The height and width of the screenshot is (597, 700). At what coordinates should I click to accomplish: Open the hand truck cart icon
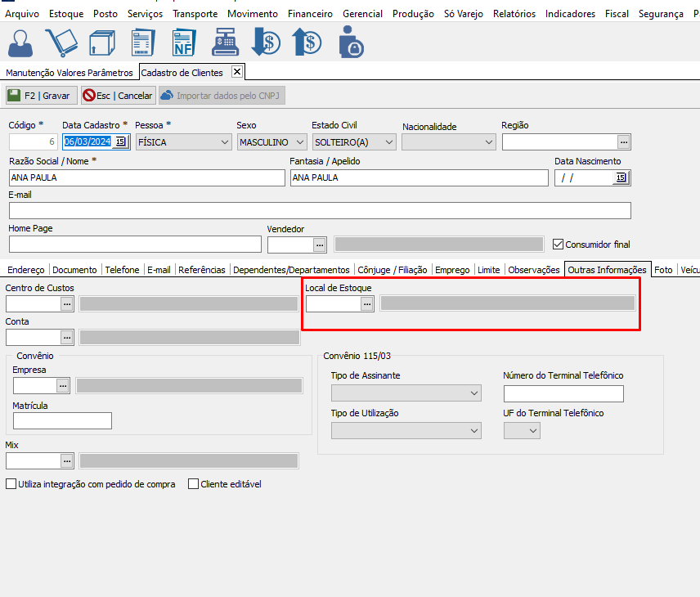62,42
